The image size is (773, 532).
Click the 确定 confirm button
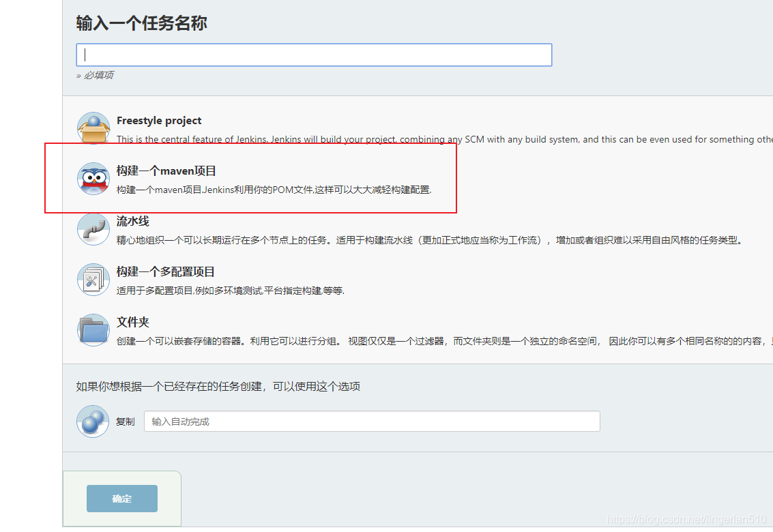coord(122,499)
